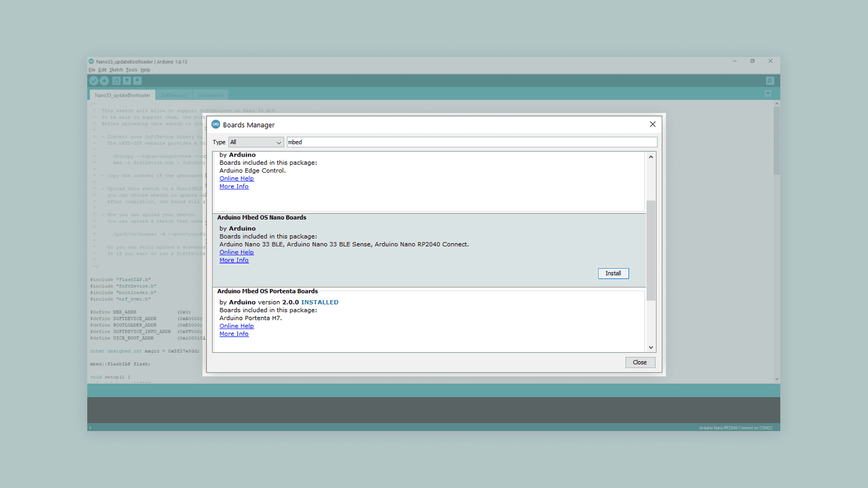Click the boards list scroll down arrow
Image resolution: width=868 pixels, height=488 pixels.
click(x=651, y=347)
